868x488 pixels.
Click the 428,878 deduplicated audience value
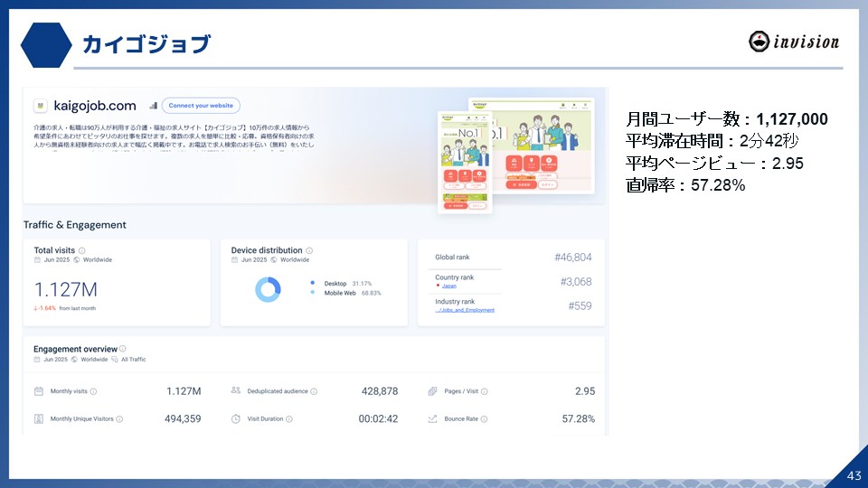[x=380, y=391]
